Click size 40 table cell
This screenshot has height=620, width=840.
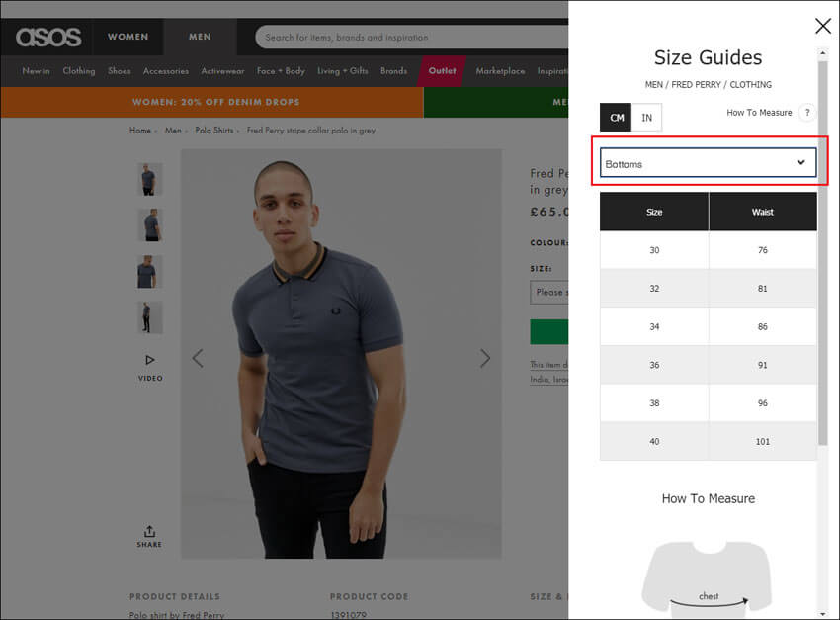coord(654,442)
